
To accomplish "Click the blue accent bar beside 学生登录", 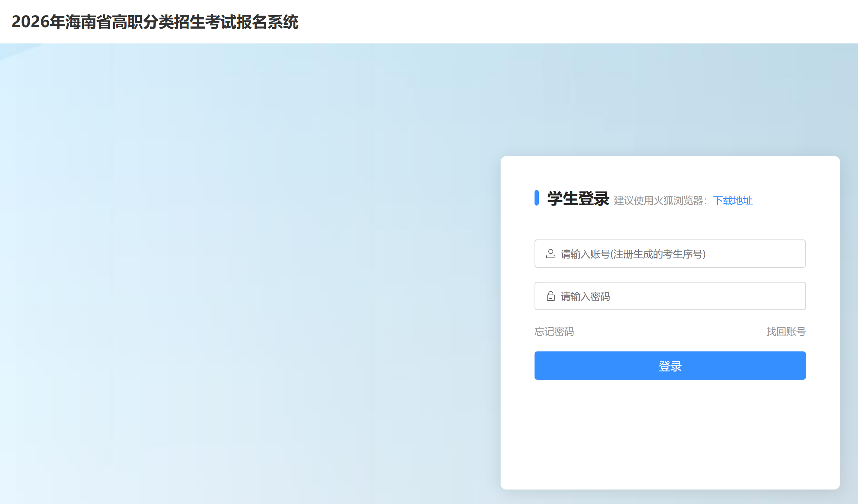I will point(536,198).
